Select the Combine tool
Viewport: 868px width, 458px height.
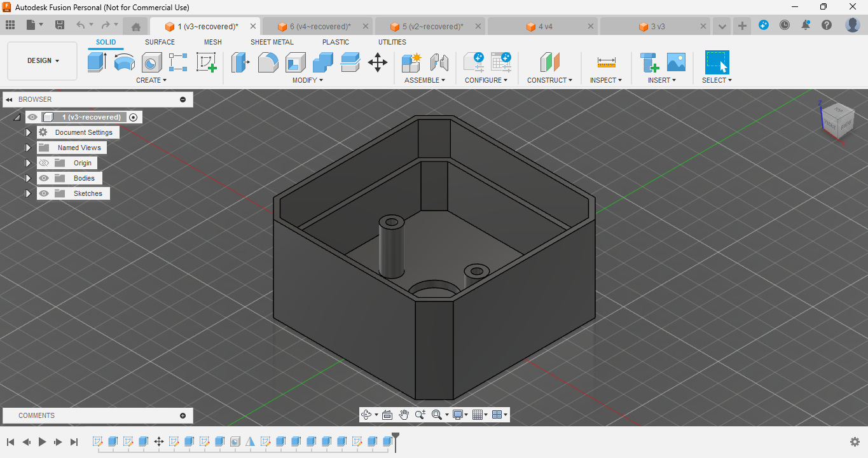point(323,62)
